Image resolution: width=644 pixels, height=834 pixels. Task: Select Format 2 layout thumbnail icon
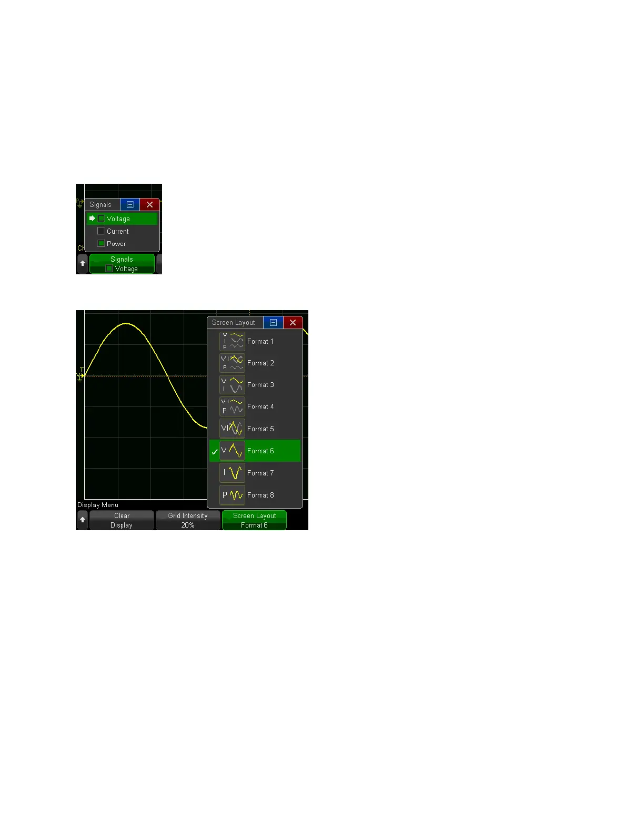click(232, 363)
